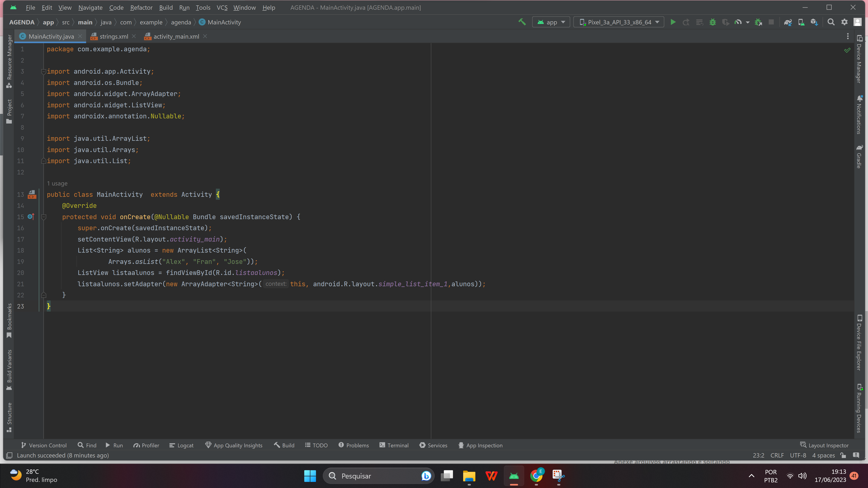The width and height of the screenshot is (868, 488).
Task: Close the activity_main.xml tab
Action: tap(205, 36)
